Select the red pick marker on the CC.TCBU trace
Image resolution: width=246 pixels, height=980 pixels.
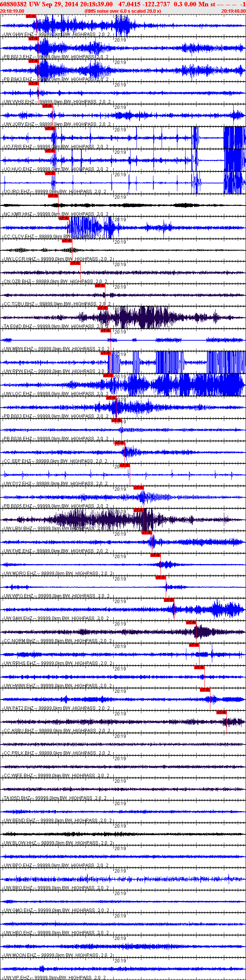[x=100, y=286]
